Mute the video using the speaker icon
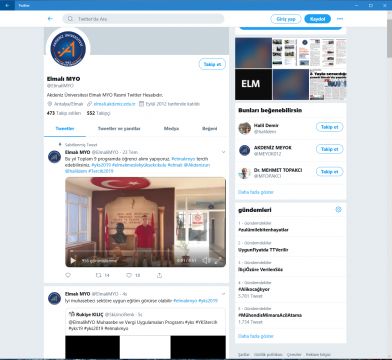 click(206, 260)
